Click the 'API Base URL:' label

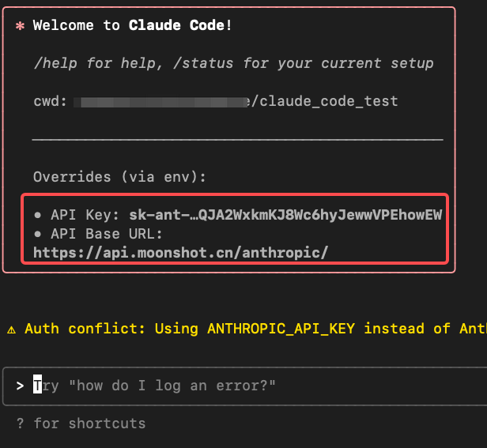click(x=107, y=234)
